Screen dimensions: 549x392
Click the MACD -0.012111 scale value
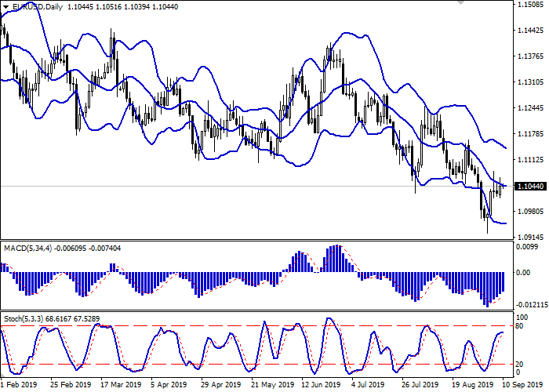click(x=530, y=304)
